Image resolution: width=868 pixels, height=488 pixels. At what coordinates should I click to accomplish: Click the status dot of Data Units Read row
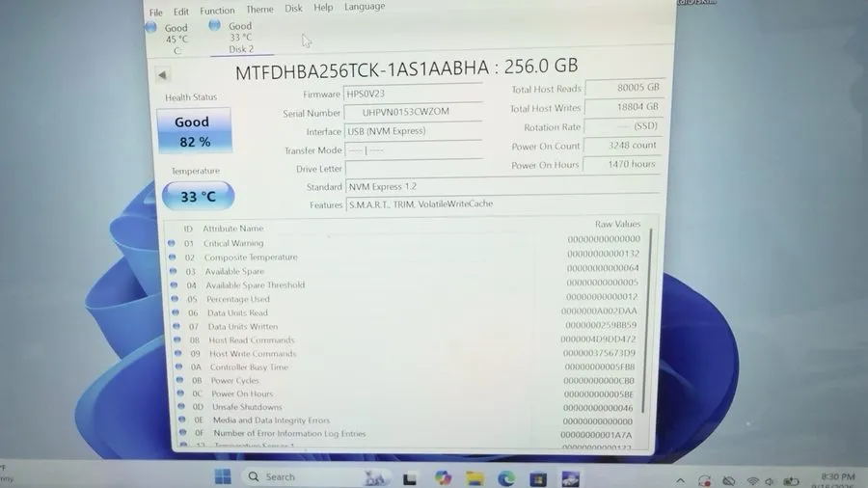pos(176,312)
